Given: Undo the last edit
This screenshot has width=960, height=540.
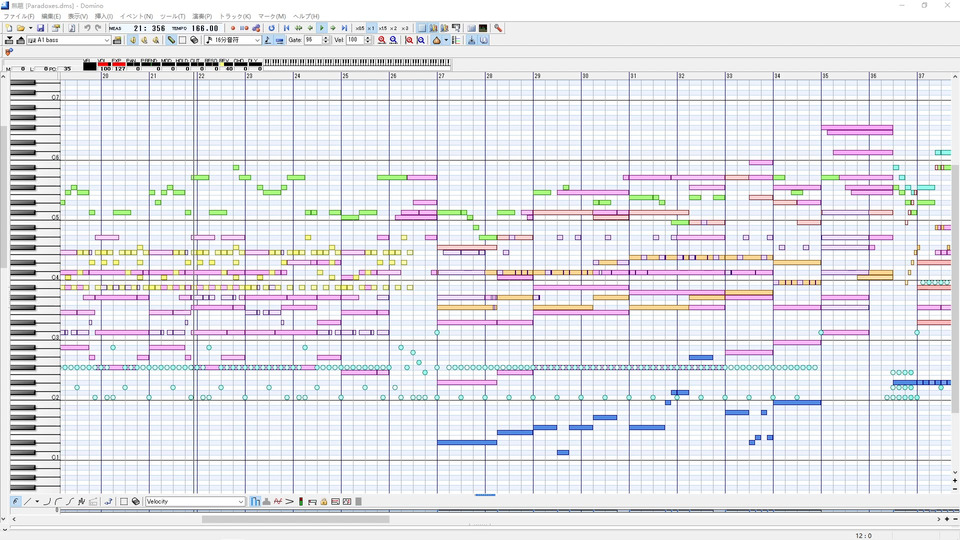Looking at the screenshot, I should [x=87, y=28].
